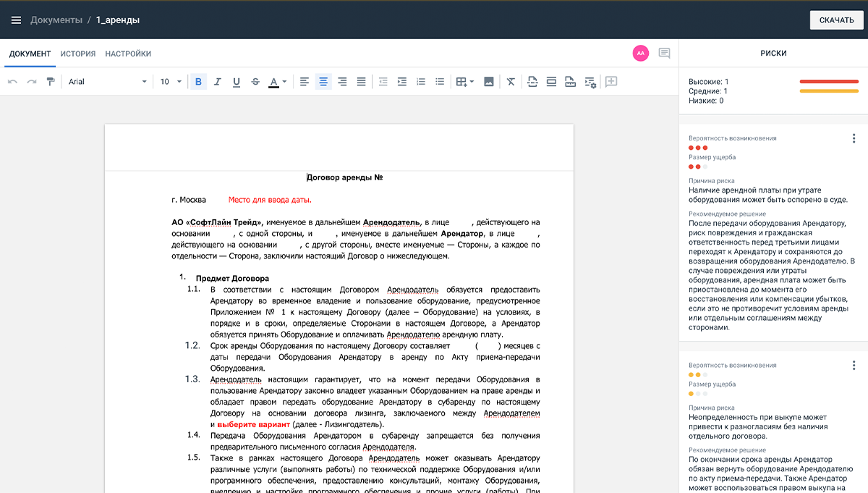Open the list settings gear icon
This screenshot has height=493, width=868.
590,82
